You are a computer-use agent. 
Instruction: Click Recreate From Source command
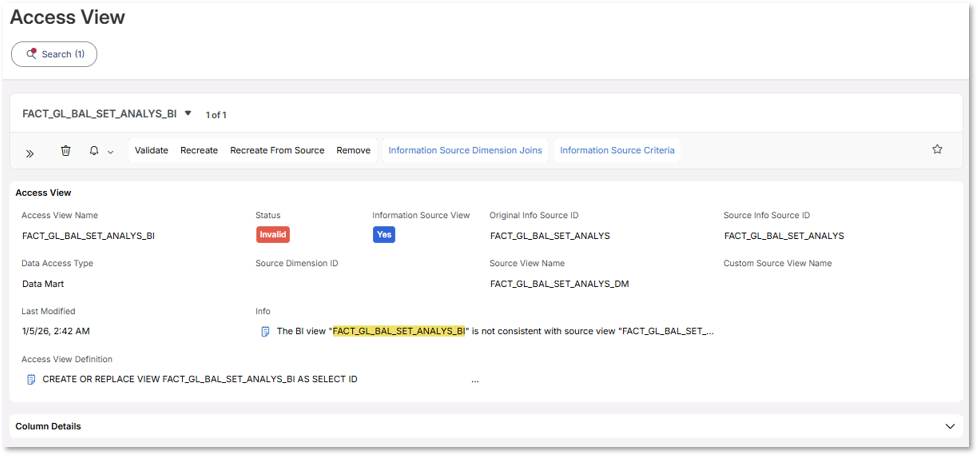pyautogui.click(x=277, y=150)
